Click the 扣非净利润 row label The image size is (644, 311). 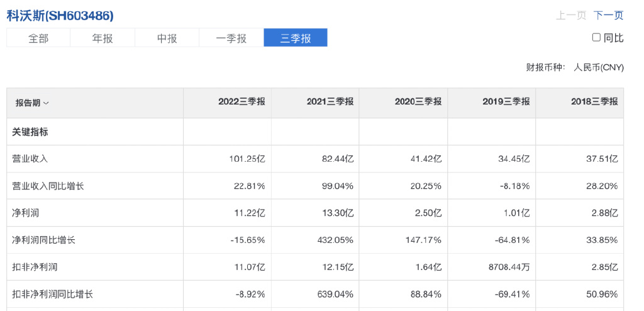[x=35, y=267]
